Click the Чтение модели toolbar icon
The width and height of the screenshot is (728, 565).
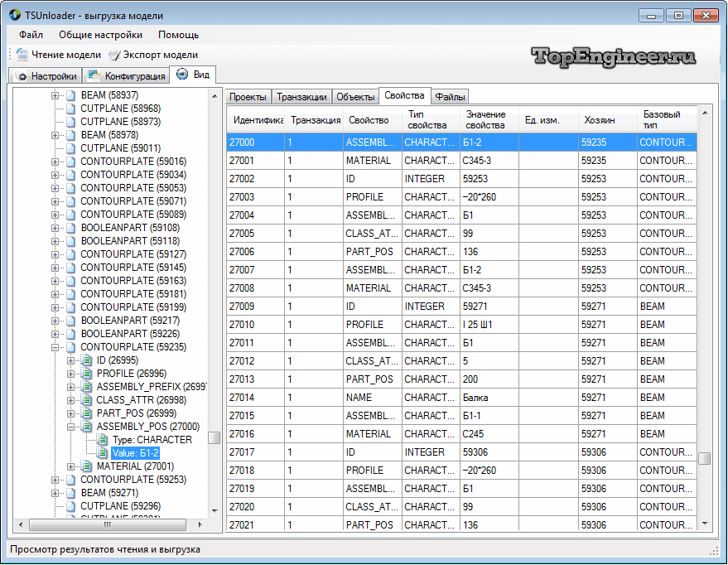tap(22, 55)
